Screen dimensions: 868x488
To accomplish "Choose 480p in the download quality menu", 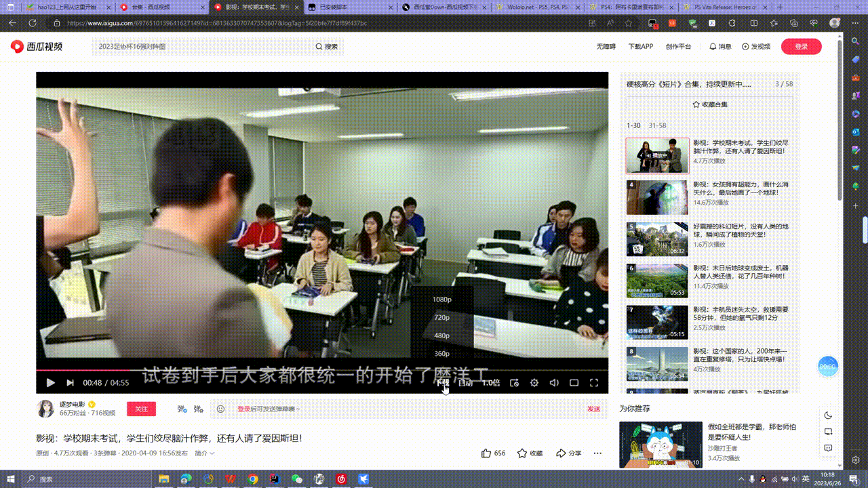I will click(x=442, y=335).
